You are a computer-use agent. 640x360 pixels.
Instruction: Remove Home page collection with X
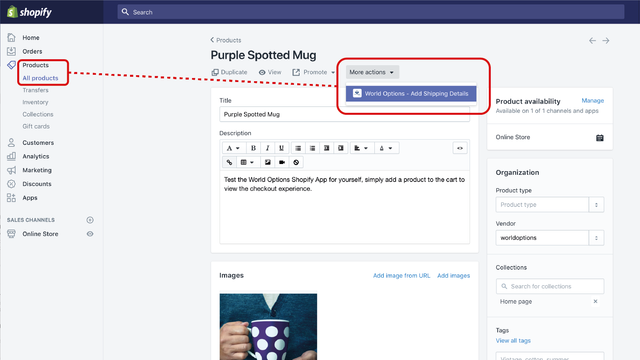point(596,302)
